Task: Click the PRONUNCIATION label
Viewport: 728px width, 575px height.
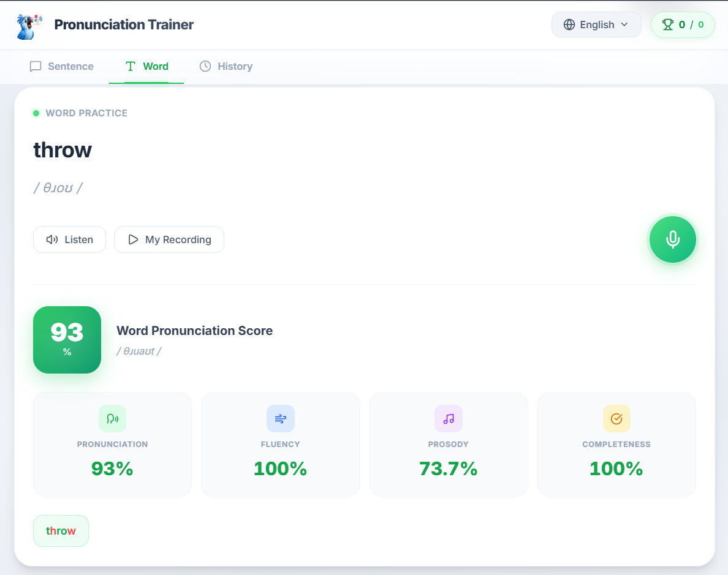Action: coord(112,444)
